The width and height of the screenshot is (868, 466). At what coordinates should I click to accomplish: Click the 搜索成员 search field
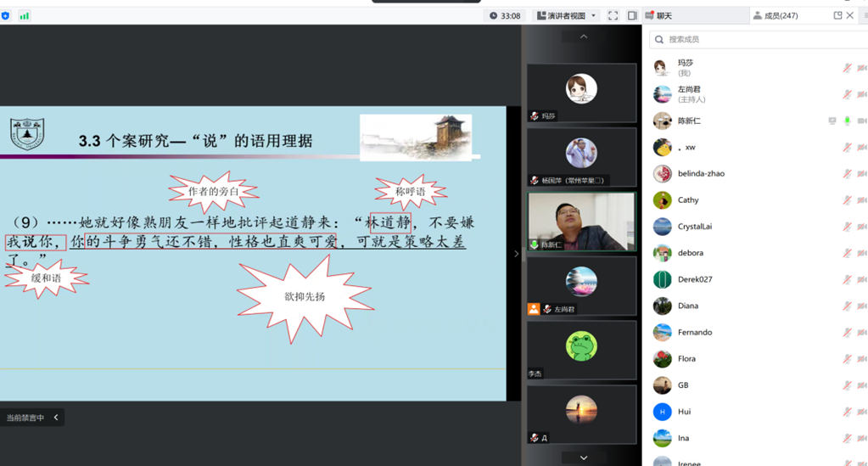755,39
